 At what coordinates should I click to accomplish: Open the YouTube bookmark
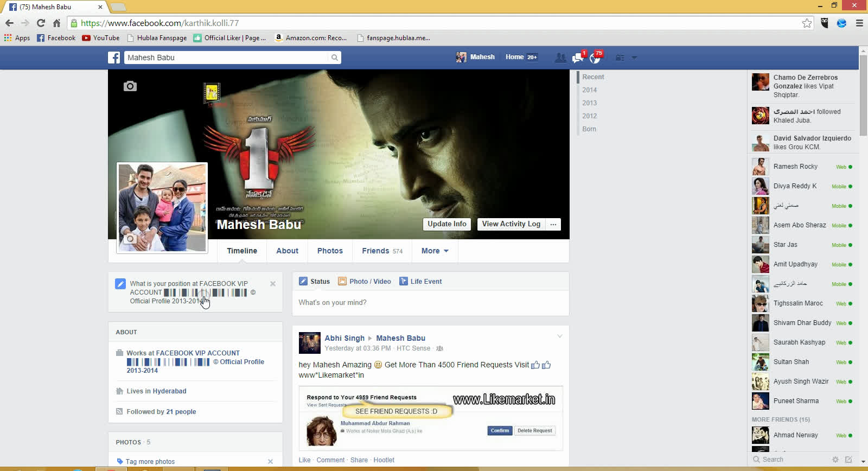(101, 38)
